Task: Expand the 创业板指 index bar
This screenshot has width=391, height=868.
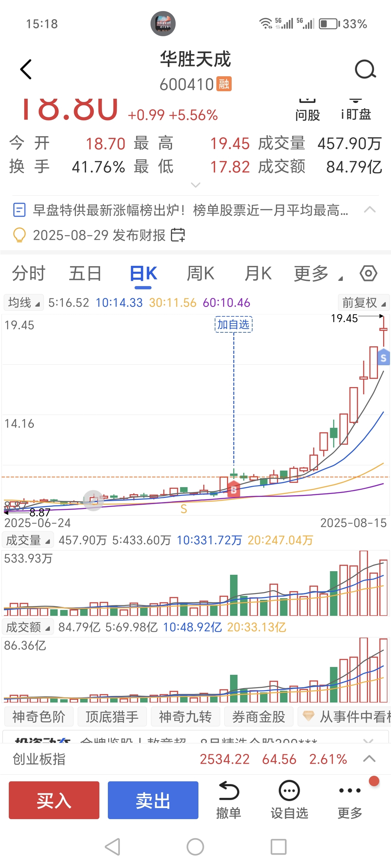Action: coord(369,759)
